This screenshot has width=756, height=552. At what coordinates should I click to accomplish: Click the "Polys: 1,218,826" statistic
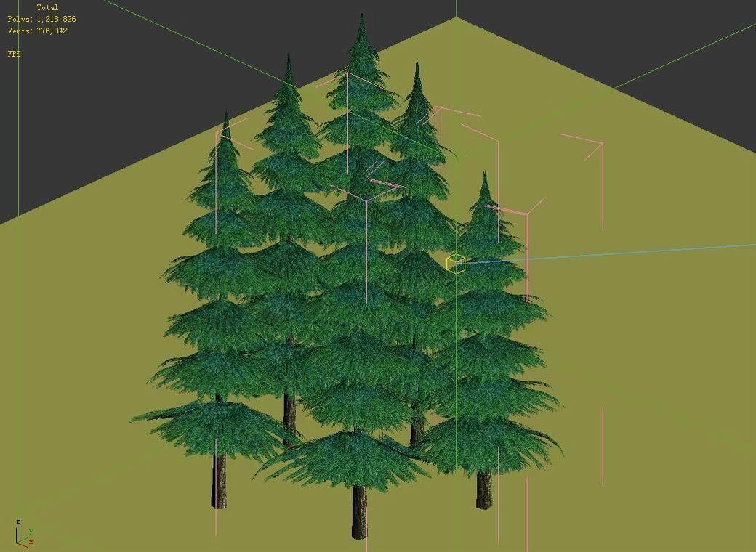click(x=42, y=20)
